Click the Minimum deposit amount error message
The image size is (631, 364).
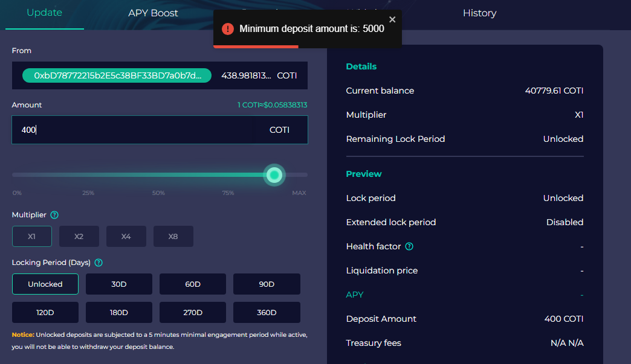[312, 29]
